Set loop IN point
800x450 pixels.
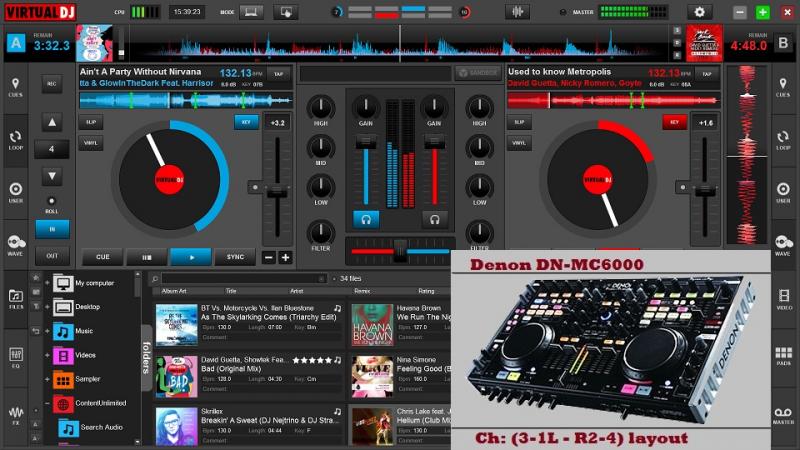tap(52, 230)
